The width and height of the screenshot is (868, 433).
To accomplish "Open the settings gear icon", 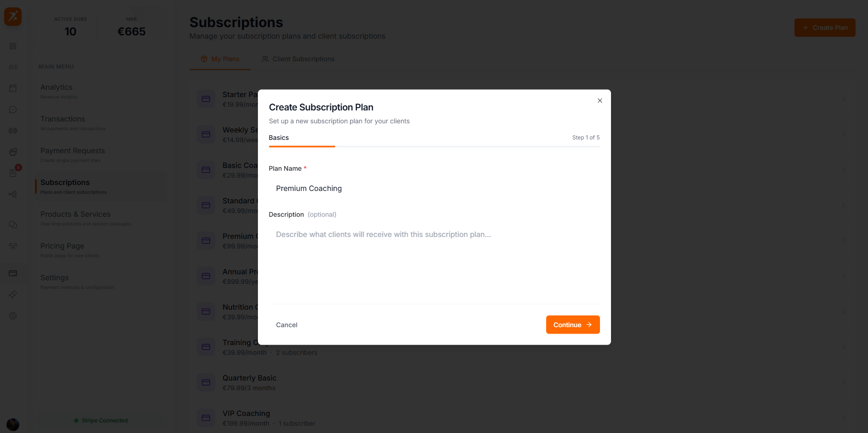I will click(13, 316).
